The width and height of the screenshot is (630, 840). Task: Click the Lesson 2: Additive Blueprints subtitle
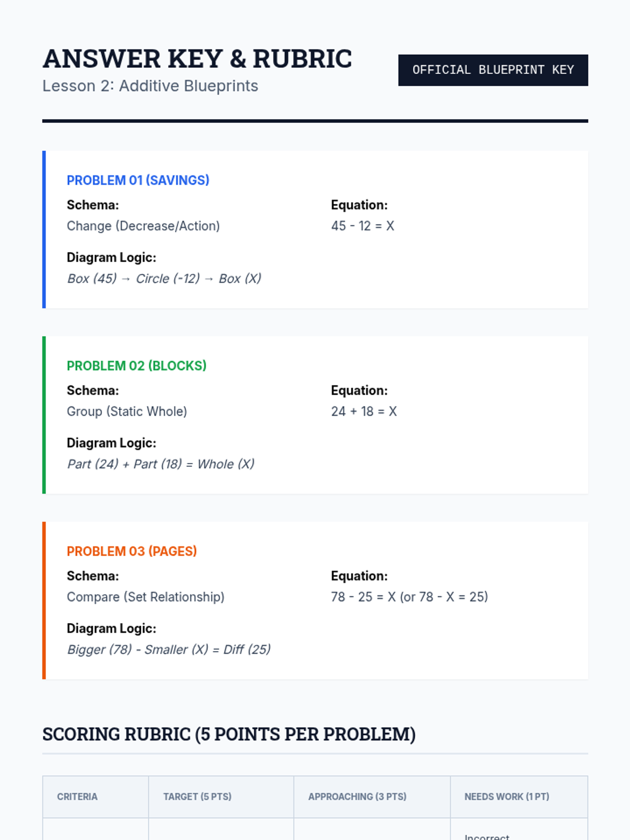coord(150,86)
